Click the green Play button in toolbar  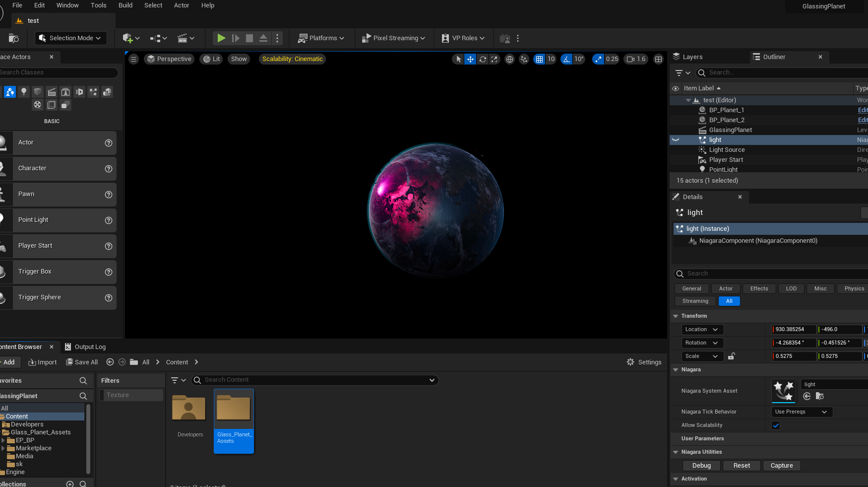click(x=221, y=38)
